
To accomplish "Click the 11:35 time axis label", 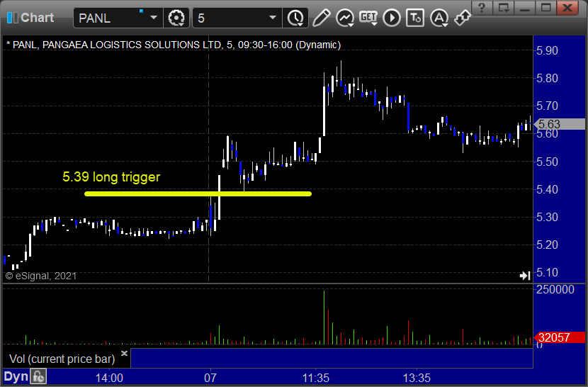I will 316,378.
